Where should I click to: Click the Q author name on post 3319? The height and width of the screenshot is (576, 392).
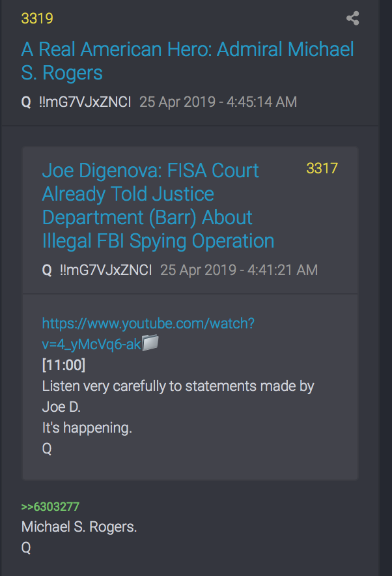pyautogui.click(x=26, y=102)
